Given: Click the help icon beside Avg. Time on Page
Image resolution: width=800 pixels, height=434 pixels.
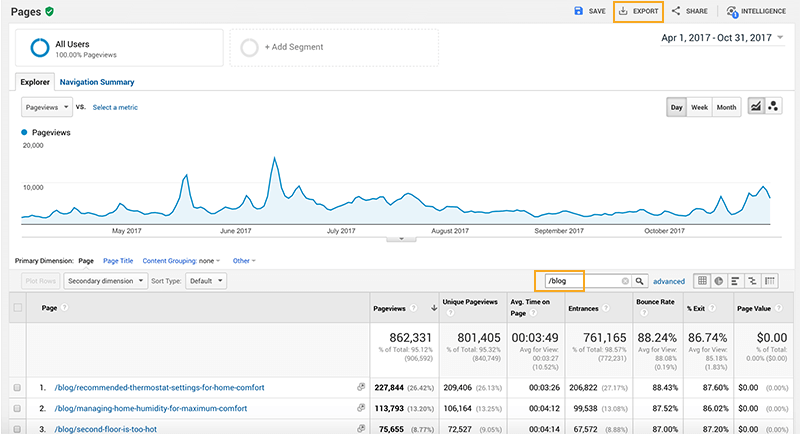Looking at the screenshot, I should (533, 313).
